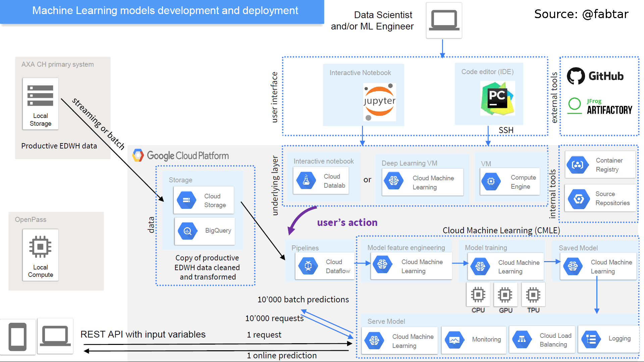Click 'Interactive Notebook' user interface label
This screenshot has height=362, width=644.
(x=360, y=73)
